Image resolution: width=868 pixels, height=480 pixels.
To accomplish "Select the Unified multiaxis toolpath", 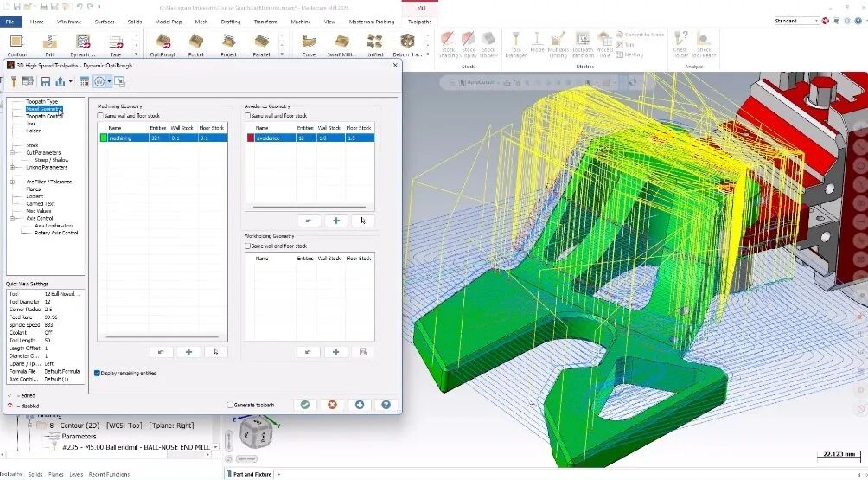I will pyautogui.click(x=374, y=45).
